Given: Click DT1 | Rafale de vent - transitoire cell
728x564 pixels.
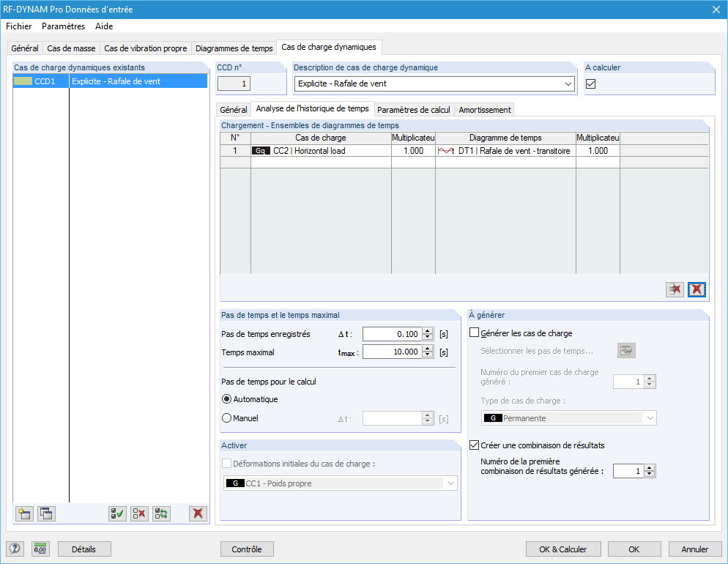Looking at the screenshot, I should 505,151.
